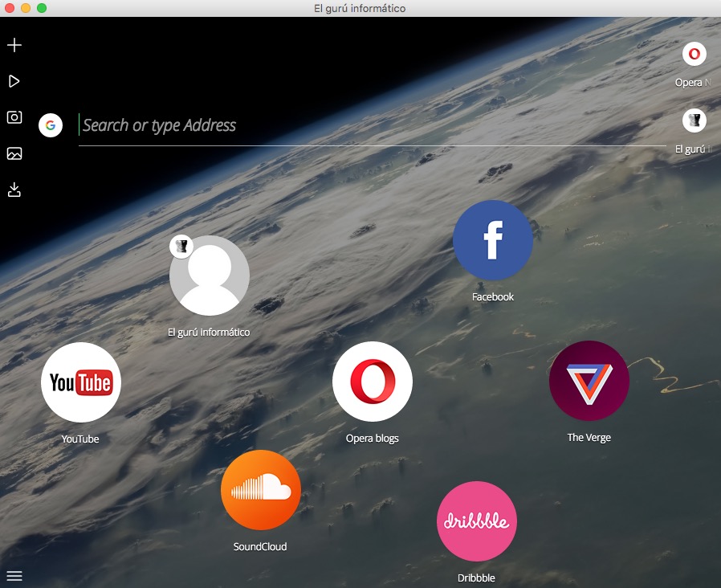This screenshot has width=721, height=588.
Task: Open the YouTube speed dial bubble
Action: pos(81,382)
